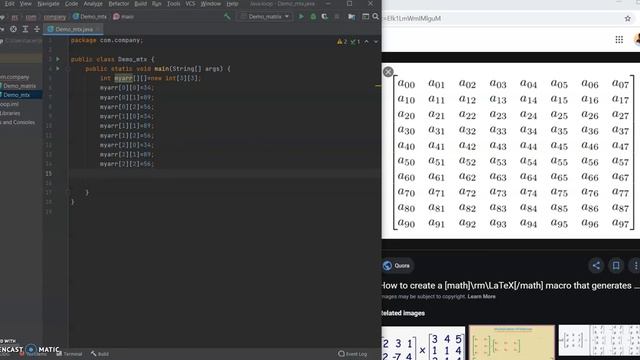Click company breadcrumb in navigation bar
Screen dimensions: 640x360
coord(55,17)
